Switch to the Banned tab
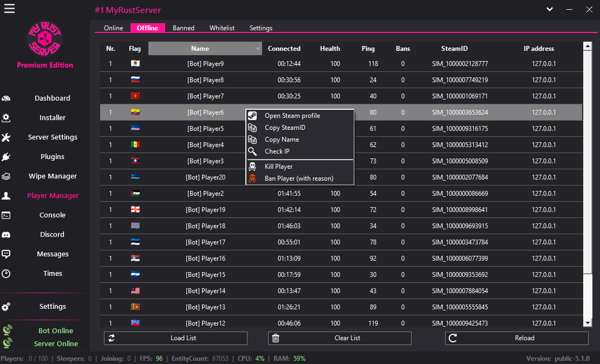Image resolution: width=600 pixels, height=364 pixels. pos(183,28)
